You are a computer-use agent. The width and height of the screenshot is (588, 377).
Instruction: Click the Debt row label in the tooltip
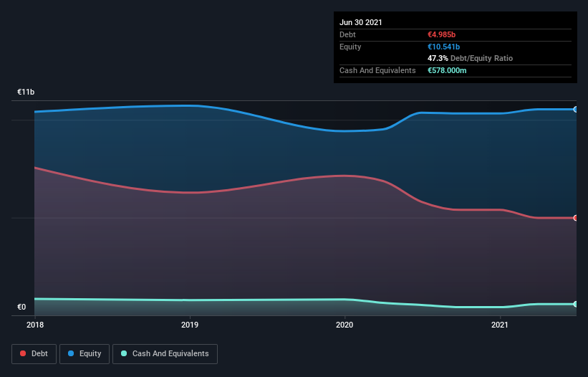pos(347,34)
